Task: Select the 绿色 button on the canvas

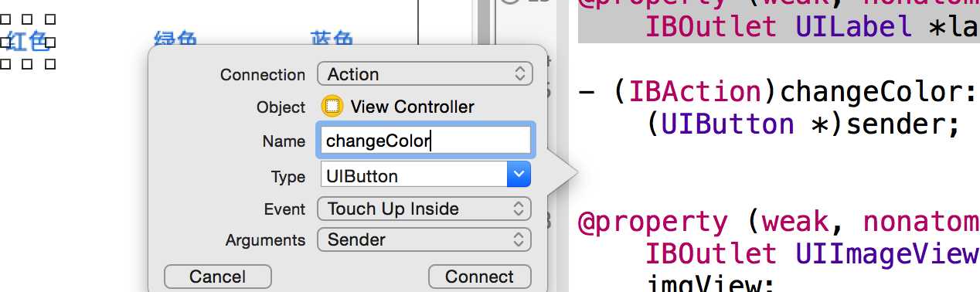Action: [176, 39]
